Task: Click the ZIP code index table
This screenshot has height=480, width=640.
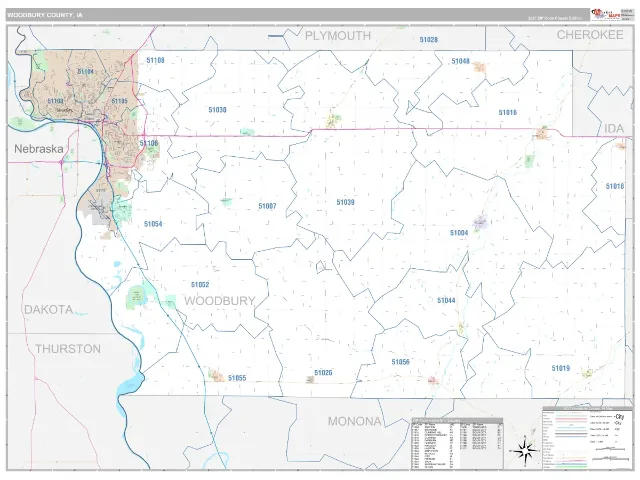Action: (x=457, y=443)
